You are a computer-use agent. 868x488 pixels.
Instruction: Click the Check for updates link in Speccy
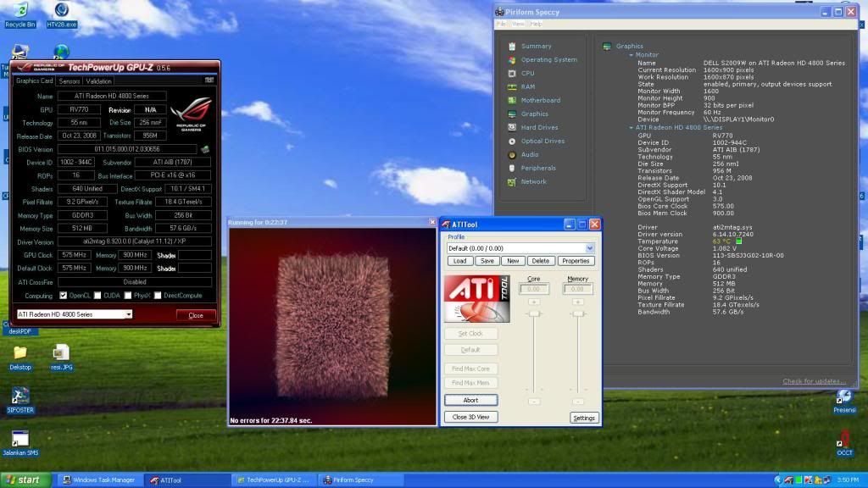pos(814,381)
